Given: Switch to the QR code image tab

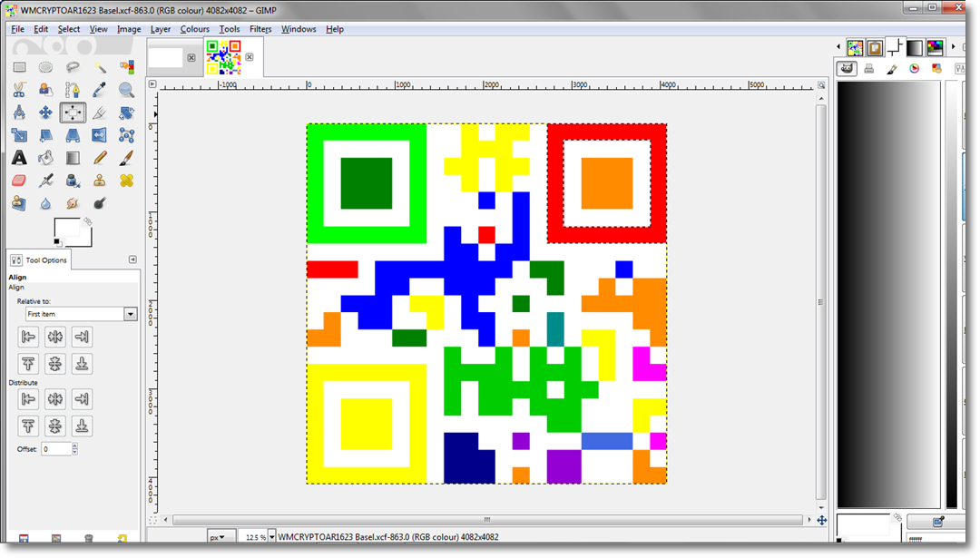Looking at the screenshot, I should click(x=224, y=57).
